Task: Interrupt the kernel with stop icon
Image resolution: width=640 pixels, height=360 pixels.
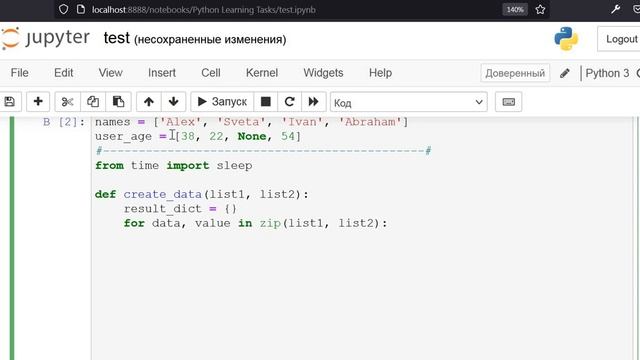Action: 266,102
